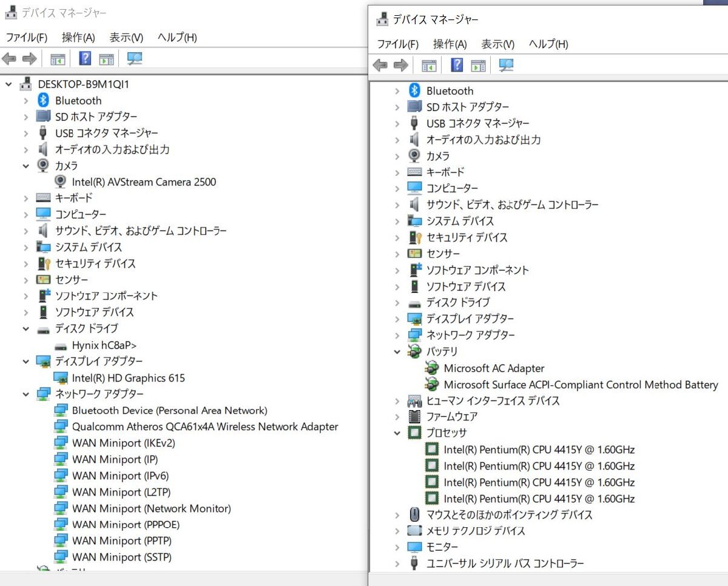Select WAN Miniport (SSTP)
This screenshot has width=728, height=586.
point(121,557)
